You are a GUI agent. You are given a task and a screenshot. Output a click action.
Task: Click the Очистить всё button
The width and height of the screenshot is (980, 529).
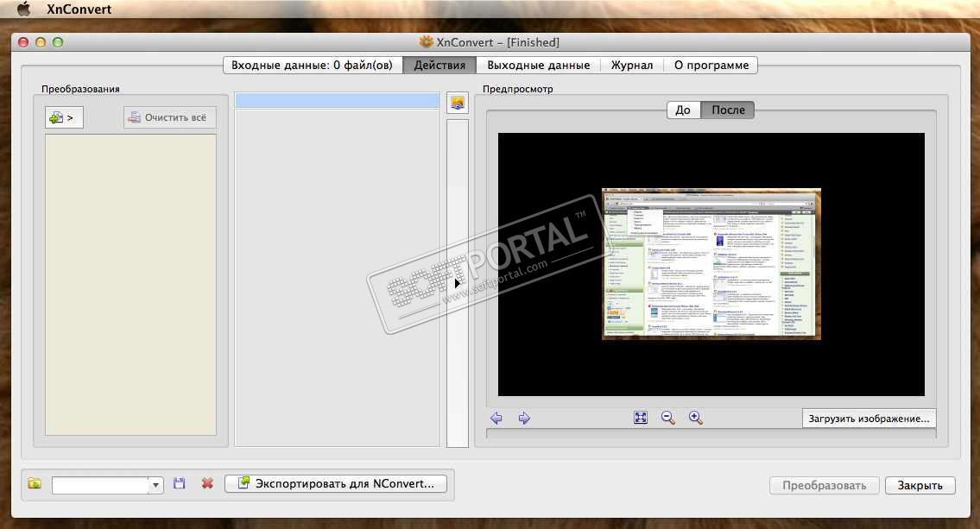(x=169, y=117)
